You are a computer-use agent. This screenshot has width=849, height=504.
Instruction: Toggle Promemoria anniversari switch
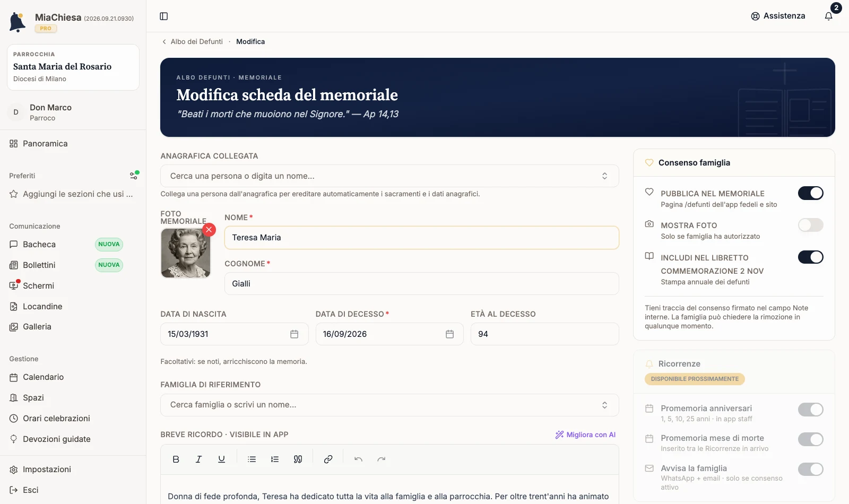click(x=811, y=410)
